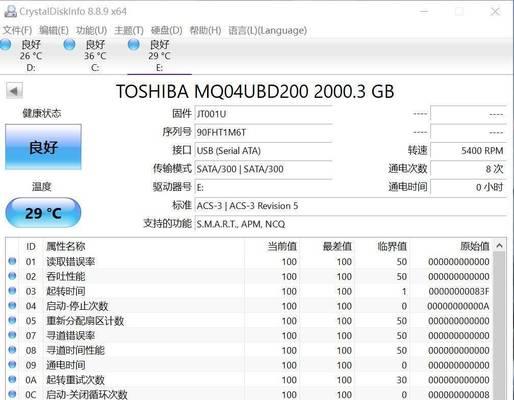Click status dot for attribute 0A 起转重试次数

tap(12, 379)
